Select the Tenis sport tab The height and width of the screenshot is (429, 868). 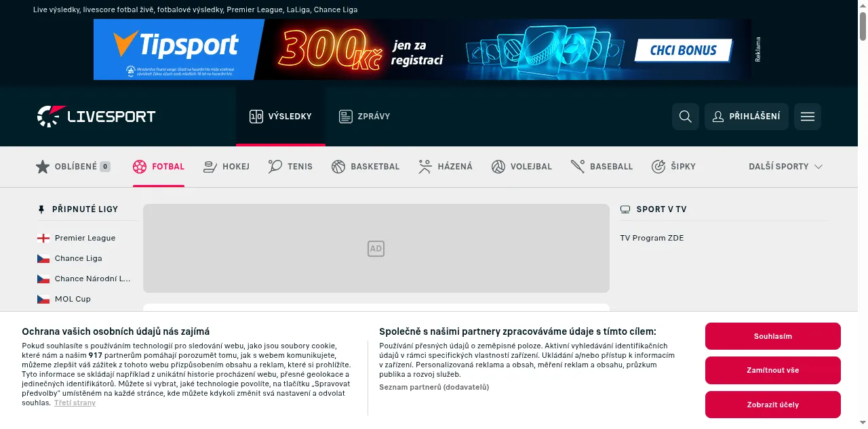(x=291, y=167)
